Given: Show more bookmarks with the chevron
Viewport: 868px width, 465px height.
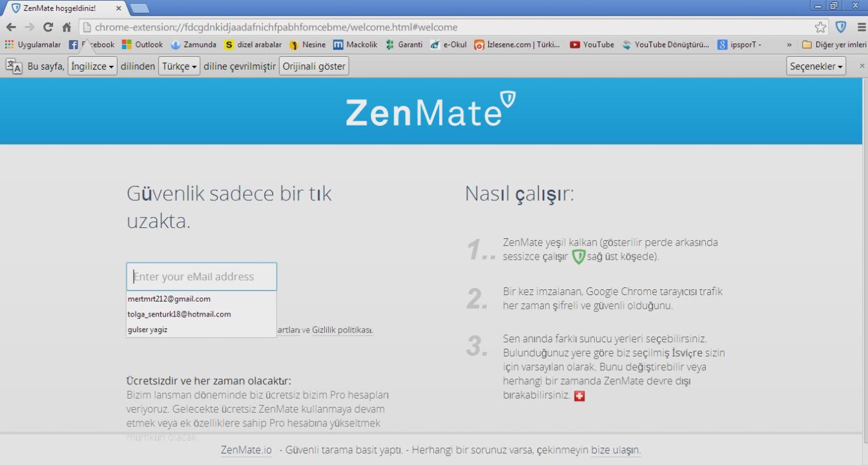Looking at the screenshot, I should 789,45.
